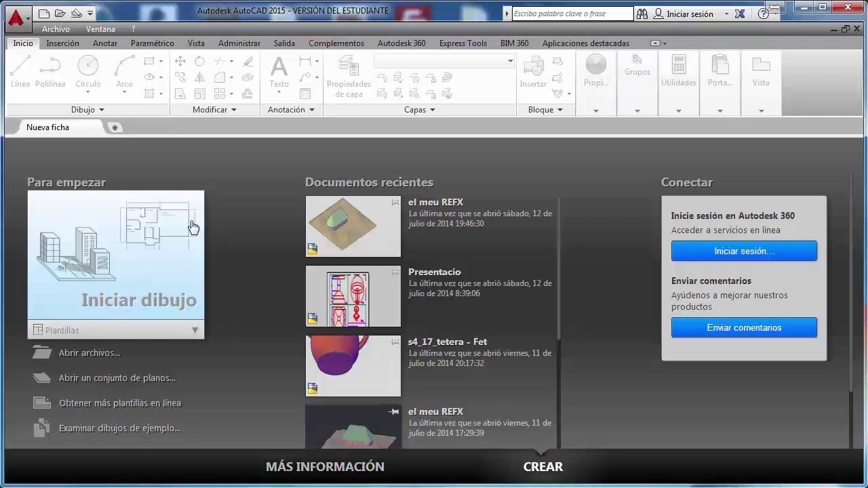Expand the Modificar panel

tap(214, 110)
